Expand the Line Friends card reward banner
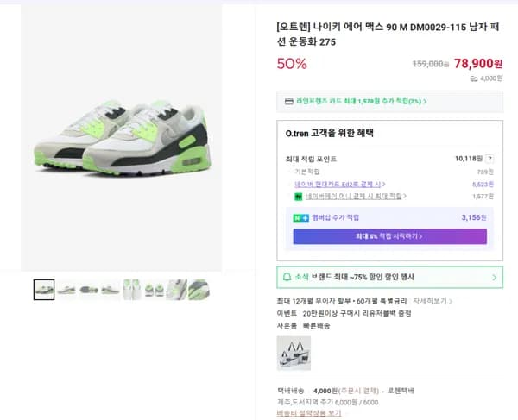This screenshot has width=518, height=420. [x=389, y=102]
